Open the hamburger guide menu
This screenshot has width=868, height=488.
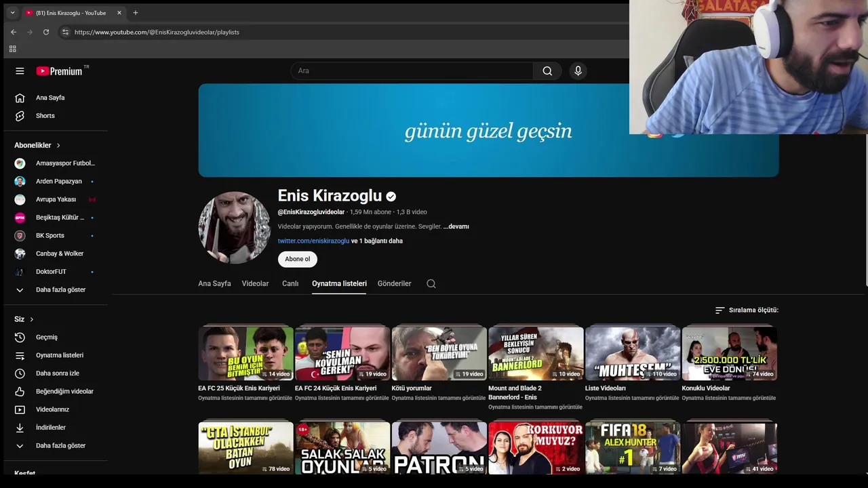click(x=20, y=70)
